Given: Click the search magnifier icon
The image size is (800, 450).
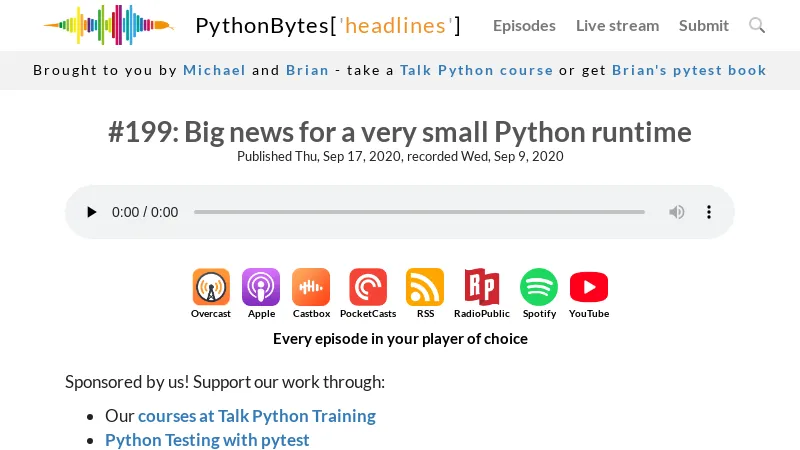Looking at the screenshot, I should point(757,25).
